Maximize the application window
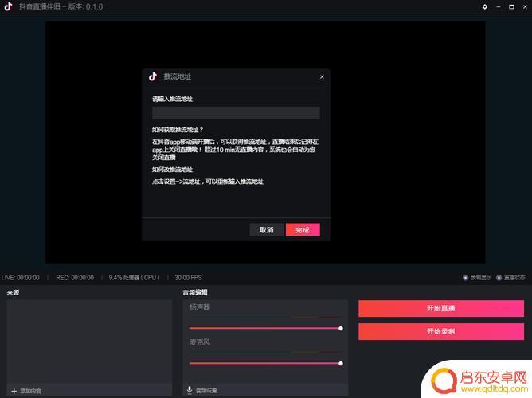Screen dimensions: 532x398 [x=511, y=6]
